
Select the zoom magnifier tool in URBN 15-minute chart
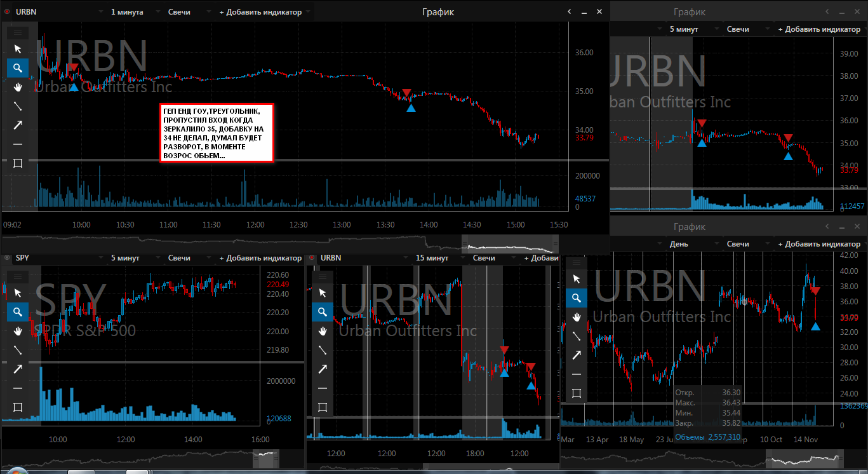pyautogui.click(x=323, y=311)
